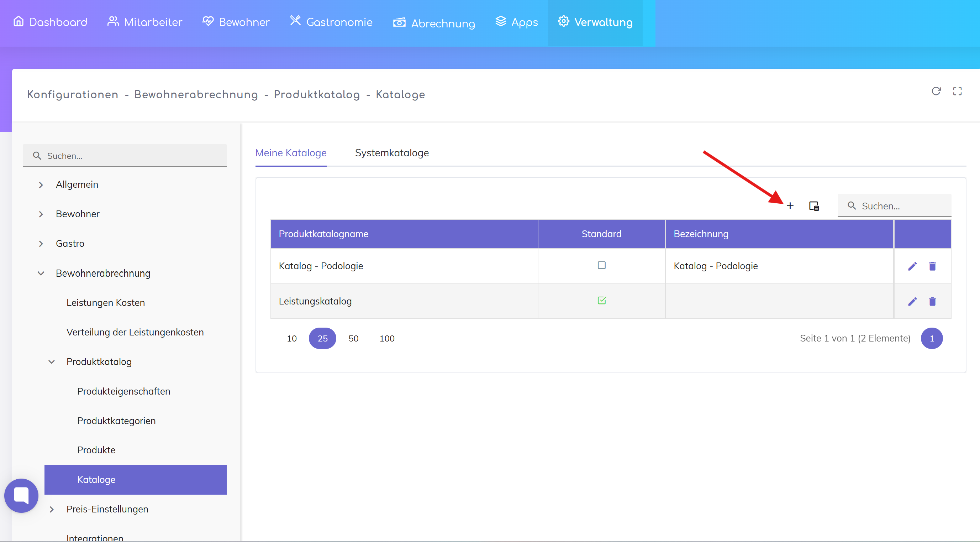The height and width of the screenshot is (542, 980).
Task: Open Produktkategorien in sidebar
Action: coord(116,421)
